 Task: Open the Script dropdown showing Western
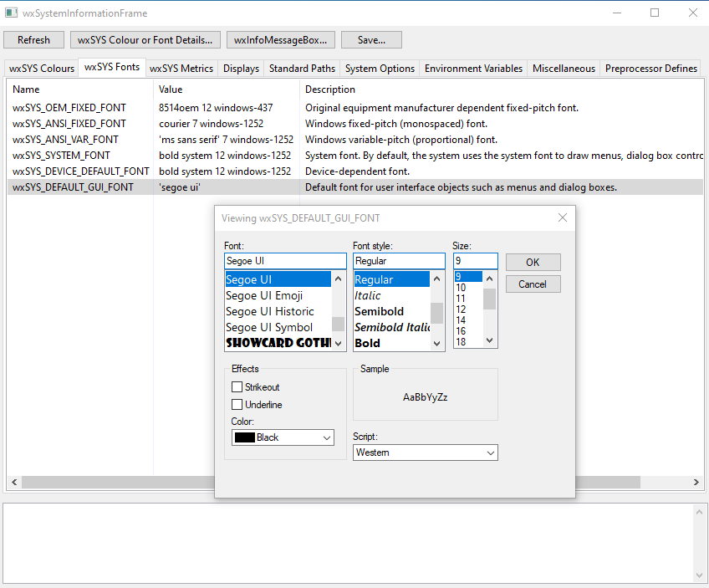(x=425, y=453)
